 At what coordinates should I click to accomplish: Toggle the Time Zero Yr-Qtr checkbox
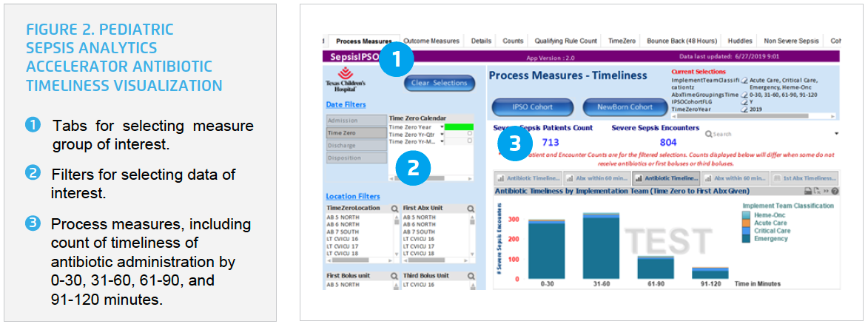[470, 133]
